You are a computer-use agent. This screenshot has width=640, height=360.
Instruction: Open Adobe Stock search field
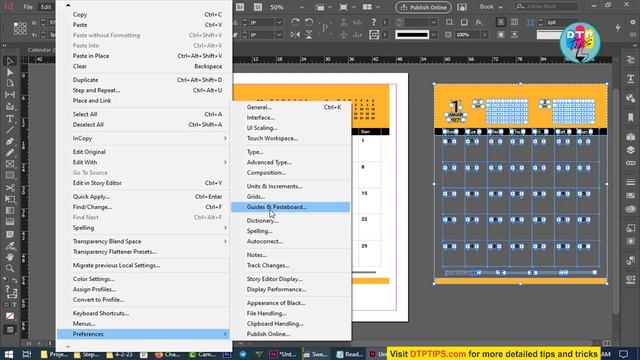pyautogui.click(x=546, y=7)
